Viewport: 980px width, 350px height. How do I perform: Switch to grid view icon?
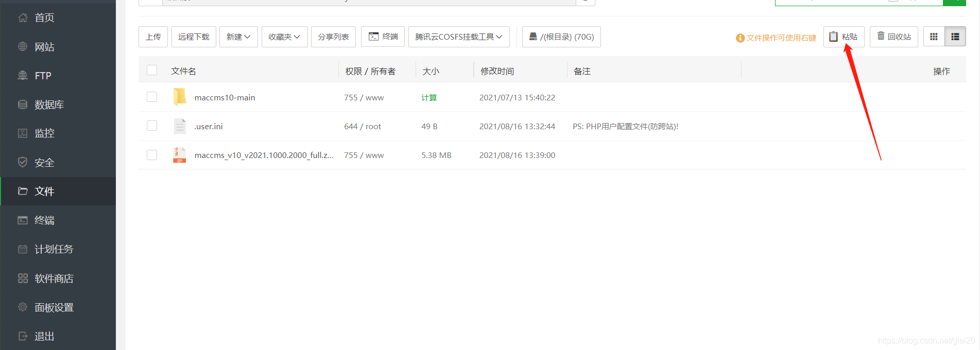pyautogui.click(x=934, y=37)
